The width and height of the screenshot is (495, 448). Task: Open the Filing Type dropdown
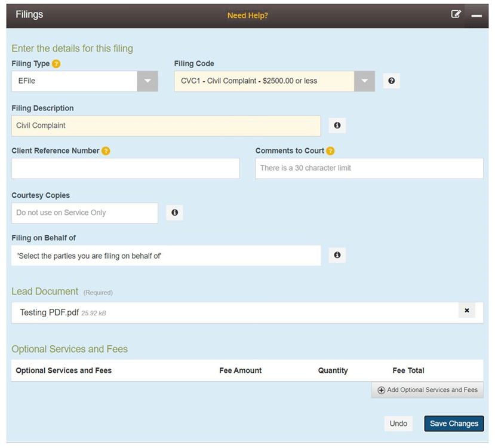(x=147, y=81)
